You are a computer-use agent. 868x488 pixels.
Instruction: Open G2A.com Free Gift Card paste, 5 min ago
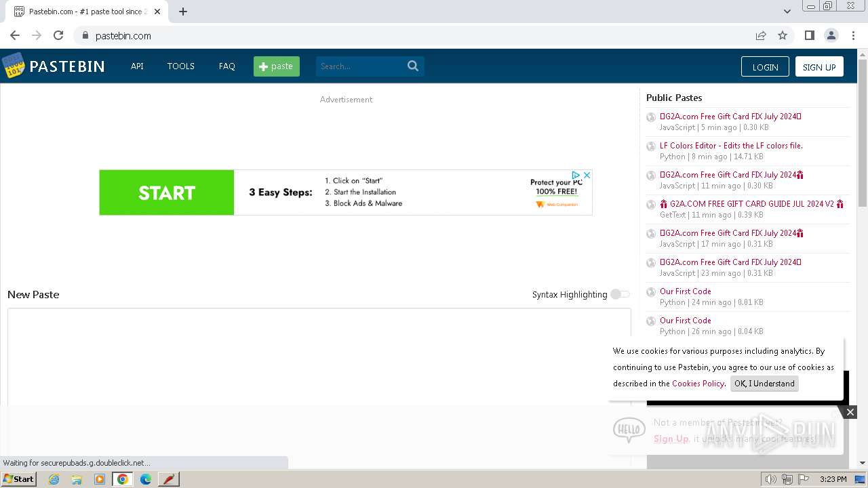(730, 117)
